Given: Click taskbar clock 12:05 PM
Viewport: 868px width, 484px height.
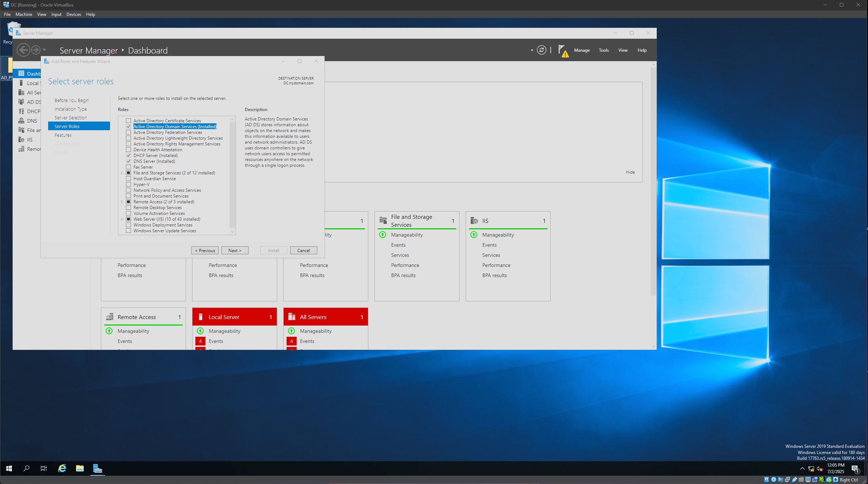Looking at the screenshot, I should point(835,465).
